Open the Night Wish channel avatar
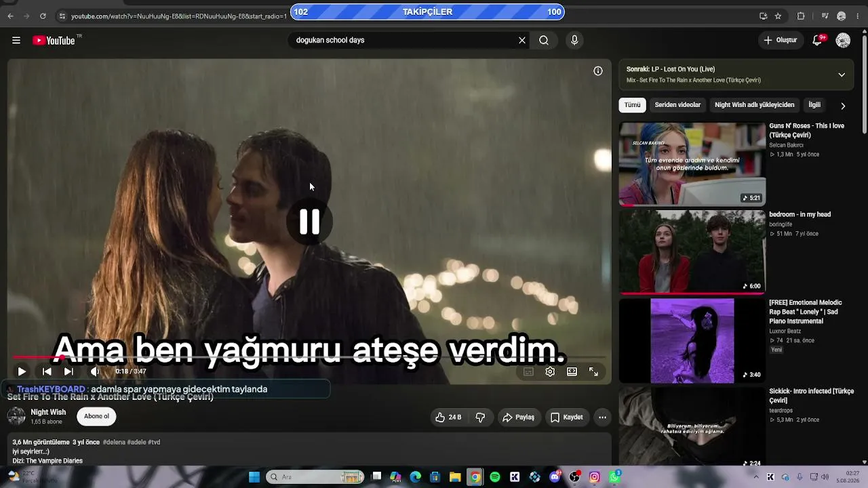The width and height of the screenshot is (868, 488). (x=16, y=416)
